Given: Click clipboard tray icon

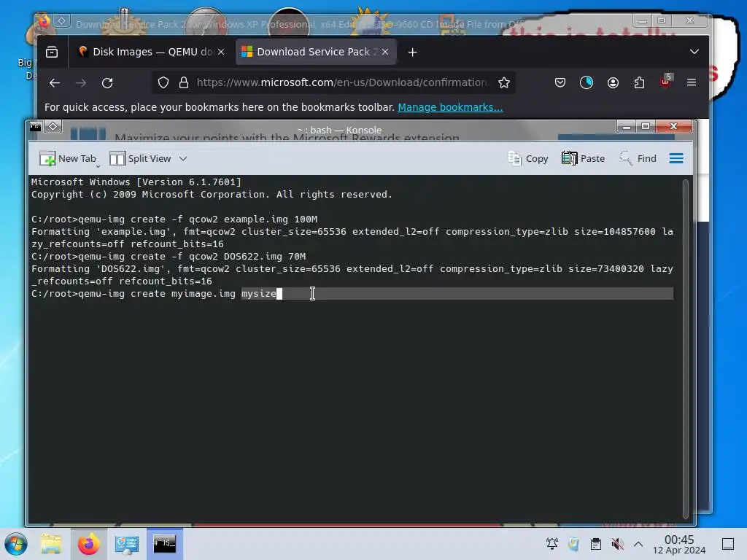Looking at the screenshot, I should tap(596, 544).
